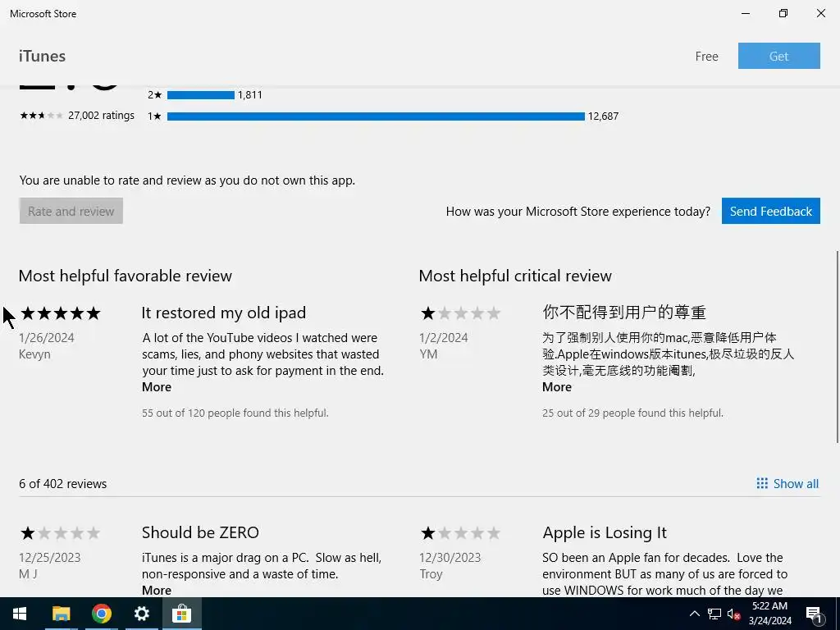Click the iTunes page heading

42,56
